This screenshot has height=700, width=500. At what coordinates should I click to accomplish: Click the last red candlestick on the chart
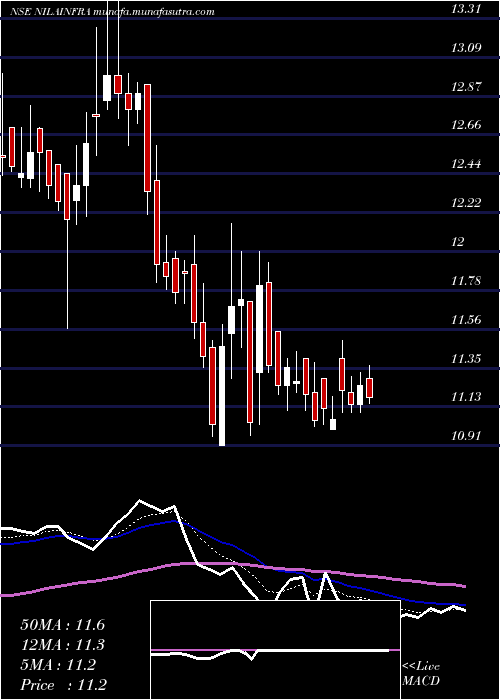369,388
